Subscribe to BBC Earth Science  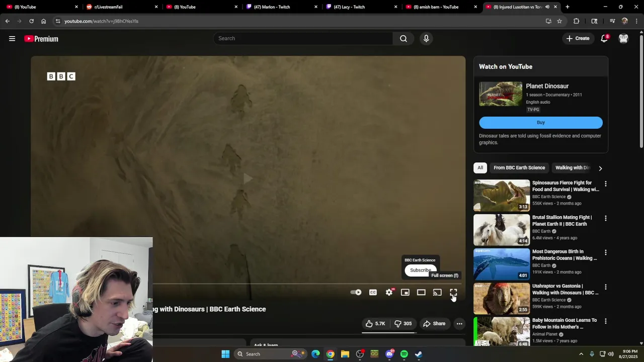[x=421, y=270]
